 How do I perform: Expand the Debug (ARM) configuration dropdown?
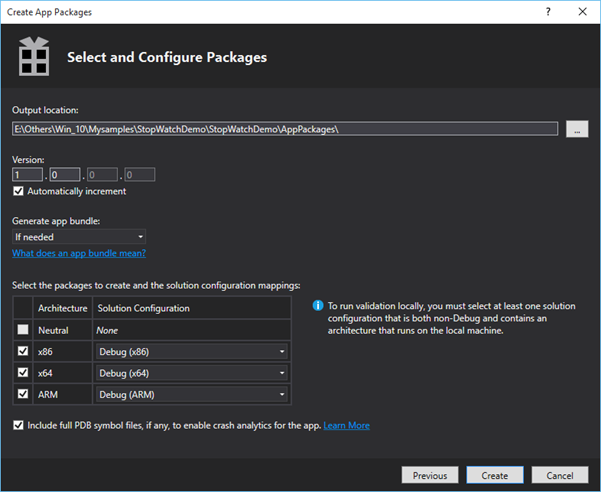(191, 395)
